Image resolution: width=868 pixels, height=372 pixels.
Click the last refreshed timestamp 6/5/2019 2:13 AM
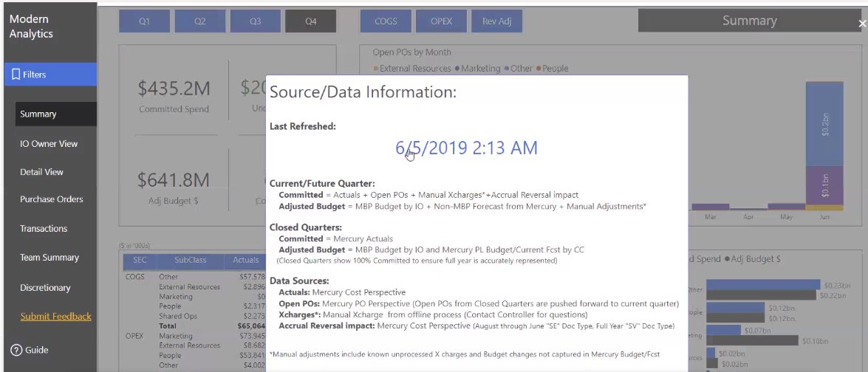point(466,148)
